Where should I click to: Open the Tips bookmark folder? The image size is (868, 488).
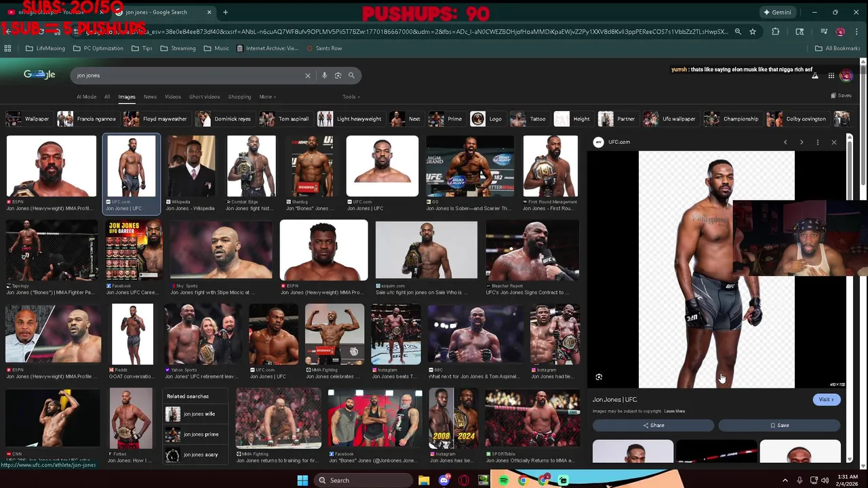(x=142, y=48)
